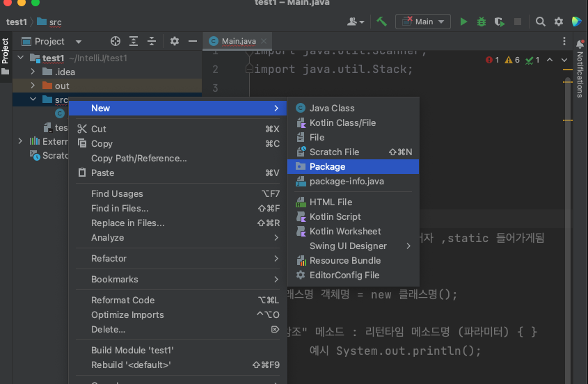Select Replace in Files option

[x=177, y=223]
